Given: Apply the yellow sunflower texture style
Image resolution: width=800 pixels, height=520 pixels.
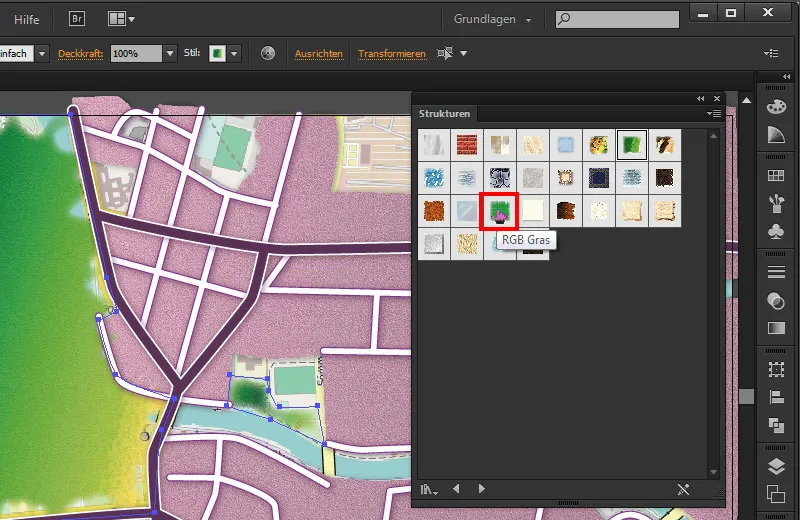Looking at the screenshot, I should click(x=599, y=145).
